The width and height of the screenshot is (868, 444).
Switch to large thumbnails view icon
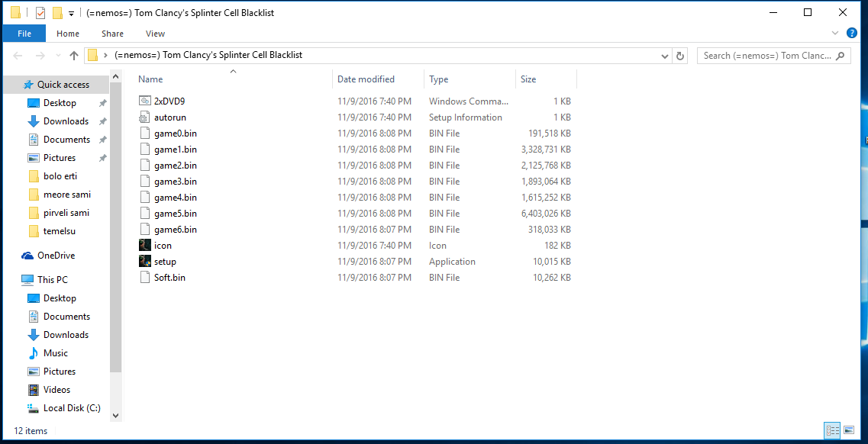click(x=849, y=430)
